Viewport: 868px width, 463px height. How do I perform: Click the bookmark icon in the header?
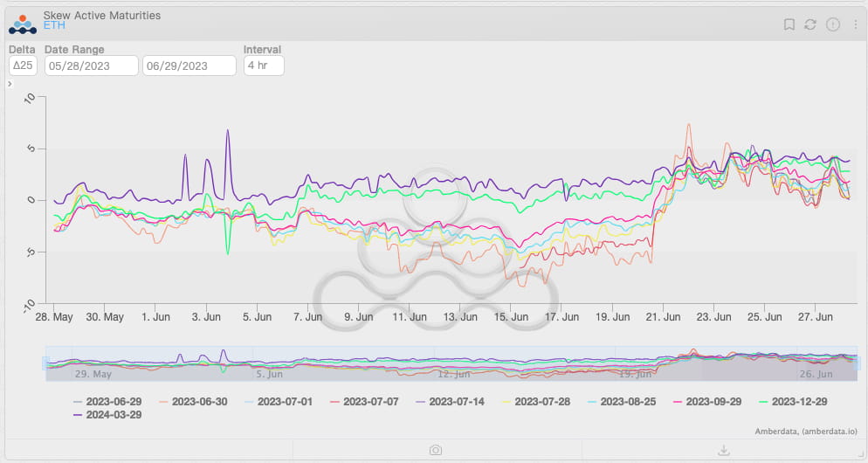[x=789, y=24]
